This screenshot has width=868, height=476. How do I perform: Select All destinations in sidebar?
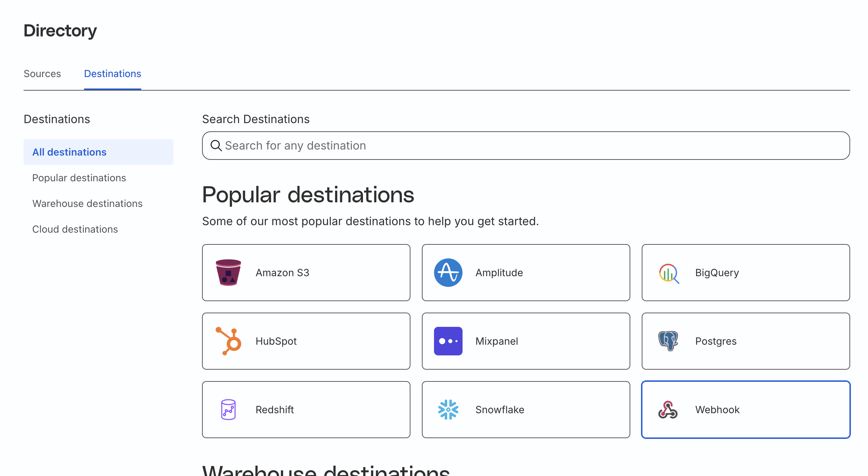point(99,152)
